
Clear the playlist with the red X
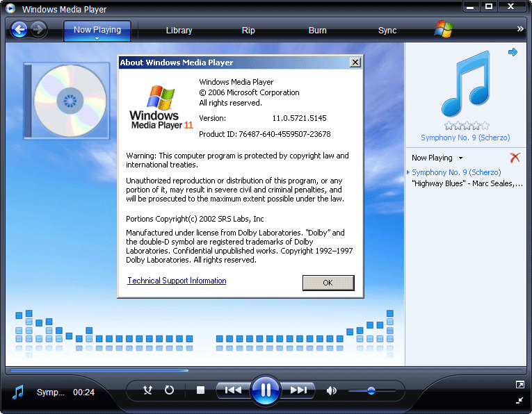[515, 158]
